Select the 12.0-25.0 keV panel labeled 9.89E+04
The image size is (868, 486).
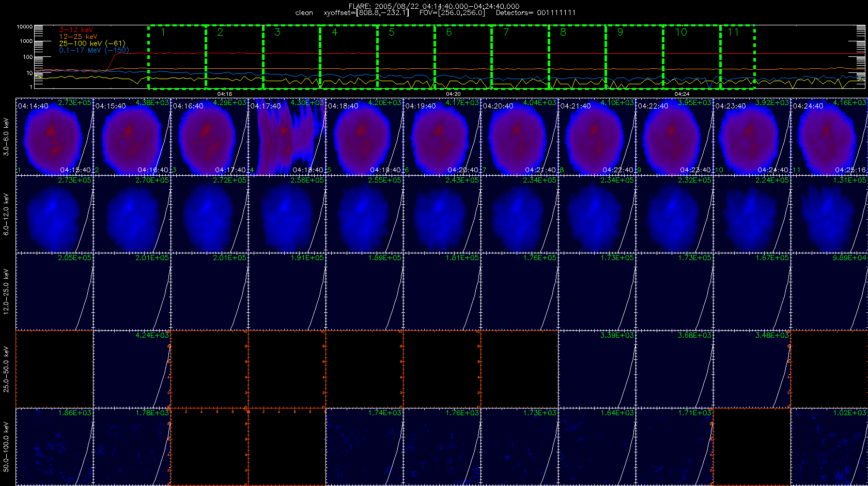pyautogui.click(x=829, y=292)
